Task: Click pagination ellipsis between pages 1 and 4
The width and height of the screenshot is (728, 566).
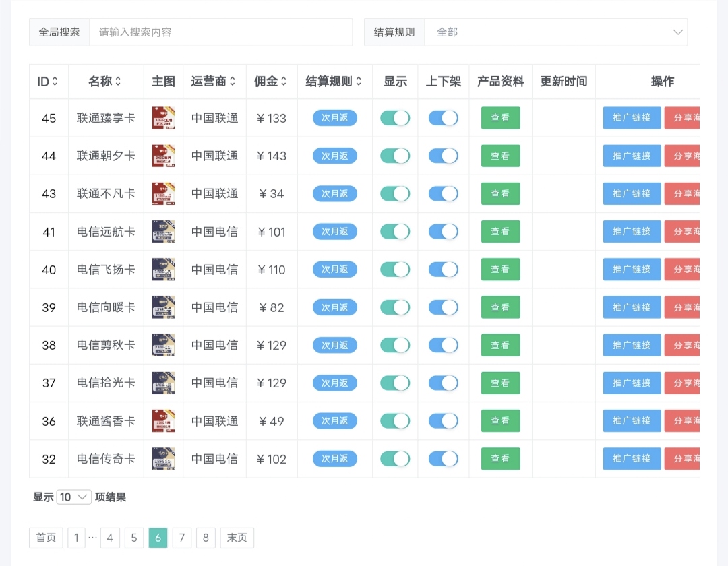Action: click(x=93, y=538)
